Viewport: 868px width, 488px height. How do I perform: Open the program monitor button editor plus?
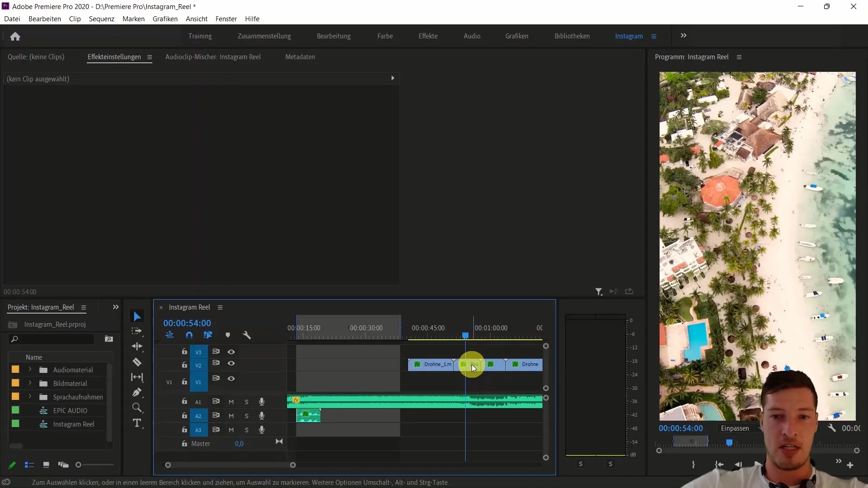850,465
